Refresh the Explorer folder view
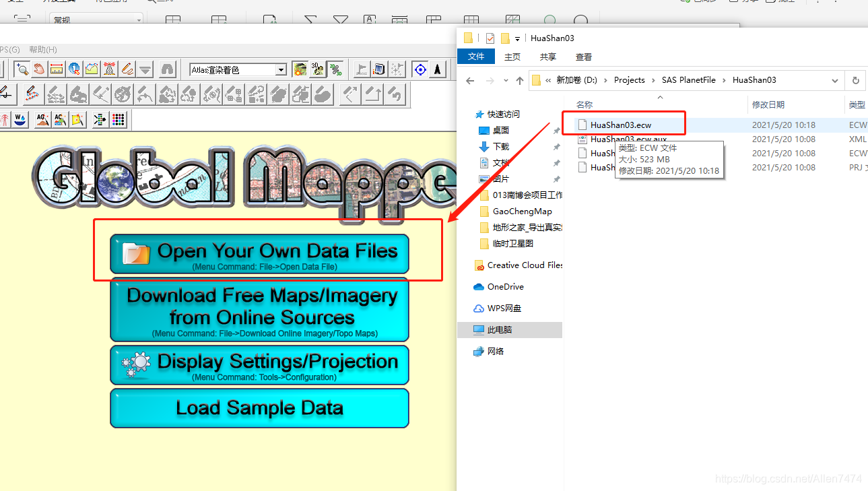 tap(856, 80)
